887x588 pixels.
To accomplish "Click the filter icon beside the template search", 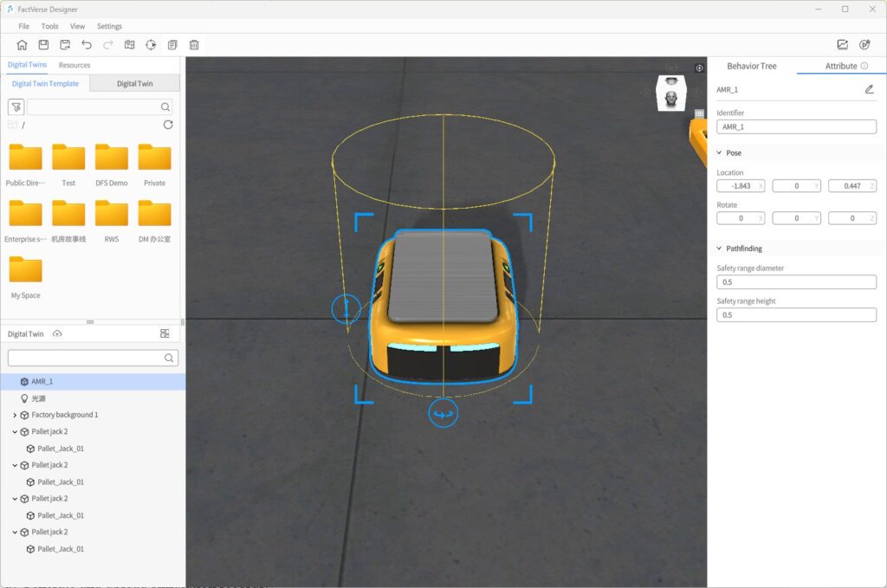I will (16, 107).
